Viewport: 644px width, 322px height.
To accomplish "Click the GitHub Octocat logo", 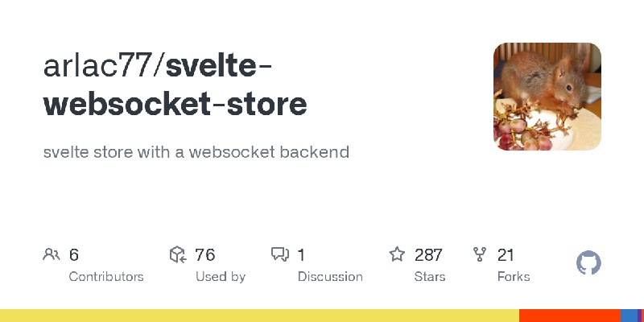I will 588,263.
